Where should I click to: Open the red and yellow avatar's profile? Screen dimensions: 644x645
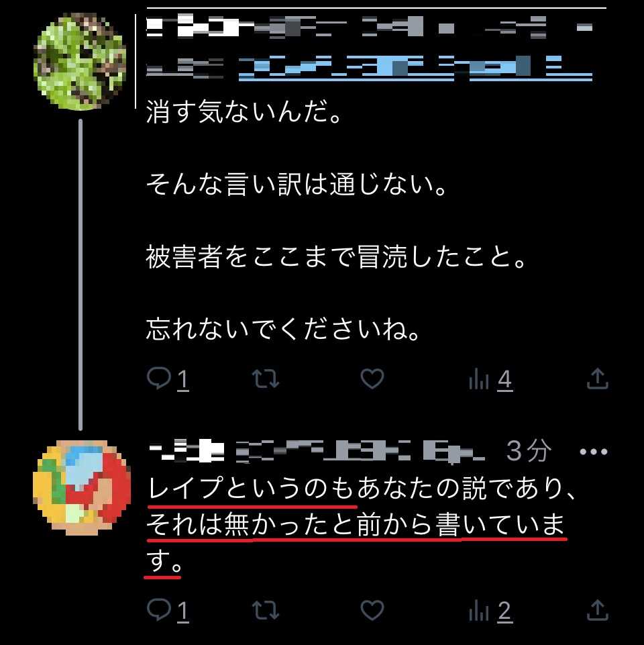(82, 488)
